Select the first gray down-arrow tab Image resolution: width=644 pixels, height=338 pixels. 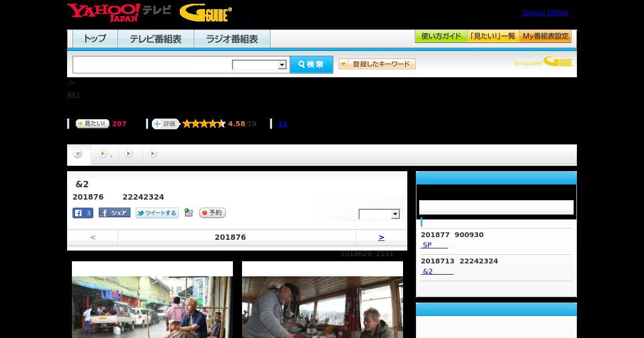[x=78, y=154]
